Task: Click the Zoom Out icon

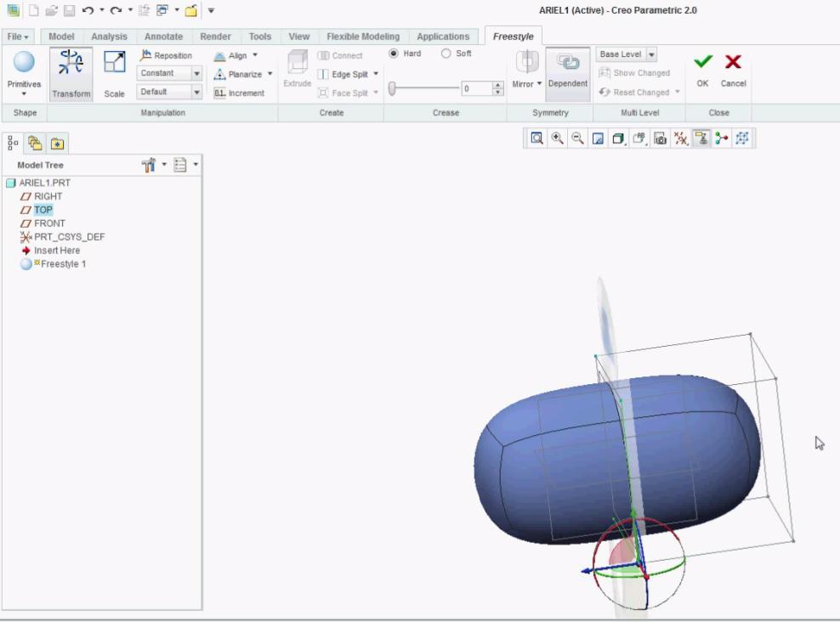Action: (577, 139)
